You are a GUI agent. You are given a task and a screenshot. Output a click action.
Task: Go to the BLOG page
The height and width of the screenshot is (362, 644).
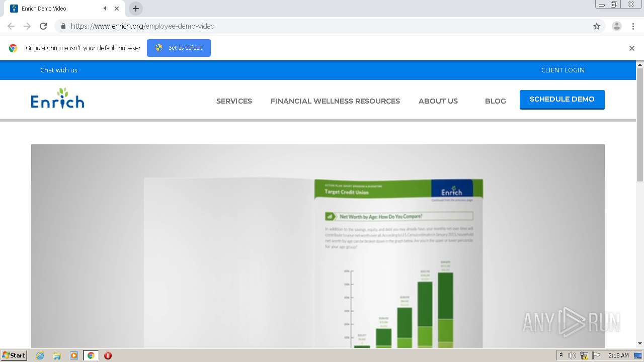coord(496,101)
